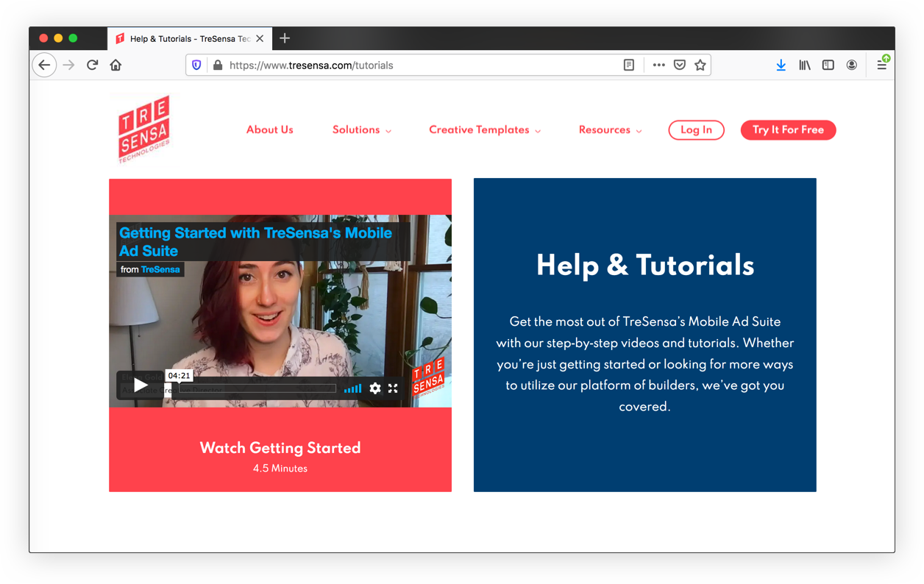Click the Help & Tutorials heading

coord(645,265)
